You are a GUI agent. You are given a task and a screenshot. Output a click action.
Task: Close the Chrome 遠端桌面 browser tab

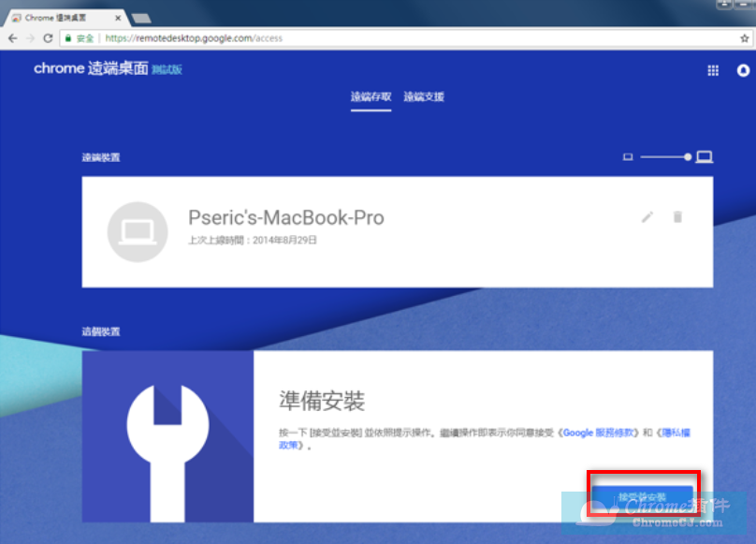(118, 18)
